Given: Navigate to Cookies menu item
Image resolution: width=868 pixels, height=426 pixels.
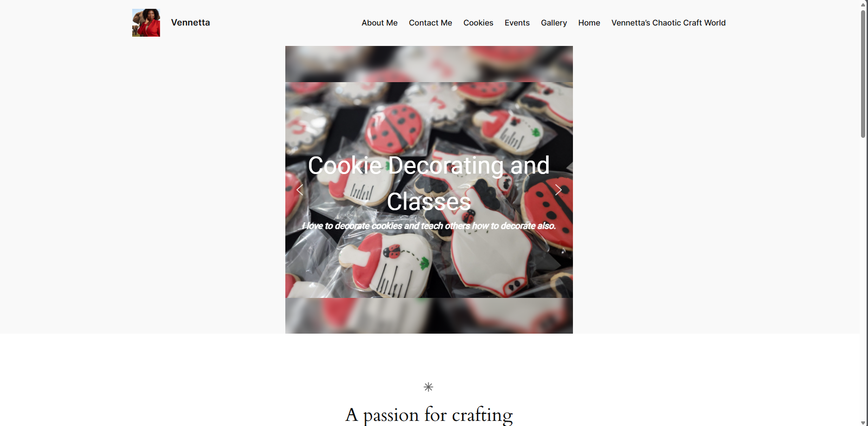Looking at the screenshot, I should click(x=478, y=23).
